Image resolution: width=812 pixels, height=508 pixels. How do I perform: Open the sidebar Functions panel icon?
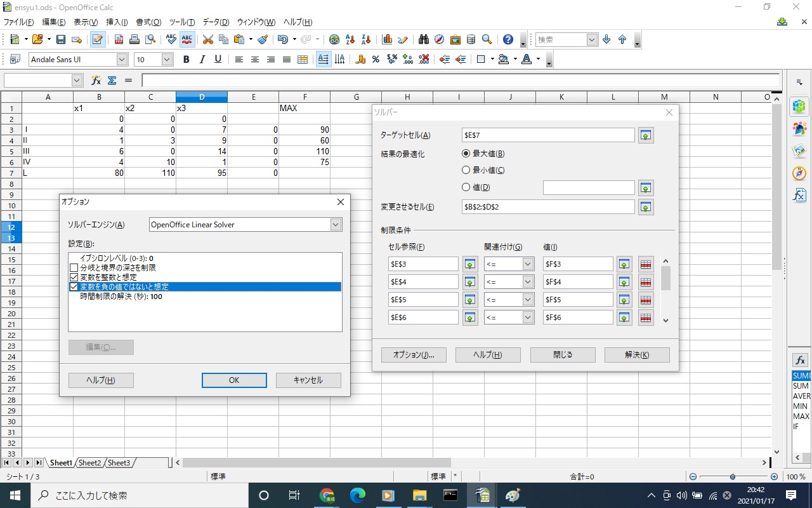coord(799,195)
